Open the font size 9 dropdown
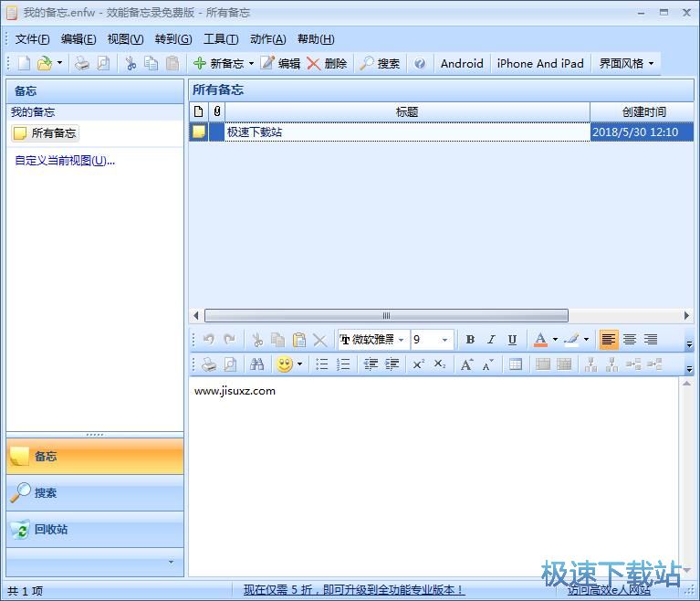Viewport: 700px width, 601px height. point(444,340)
